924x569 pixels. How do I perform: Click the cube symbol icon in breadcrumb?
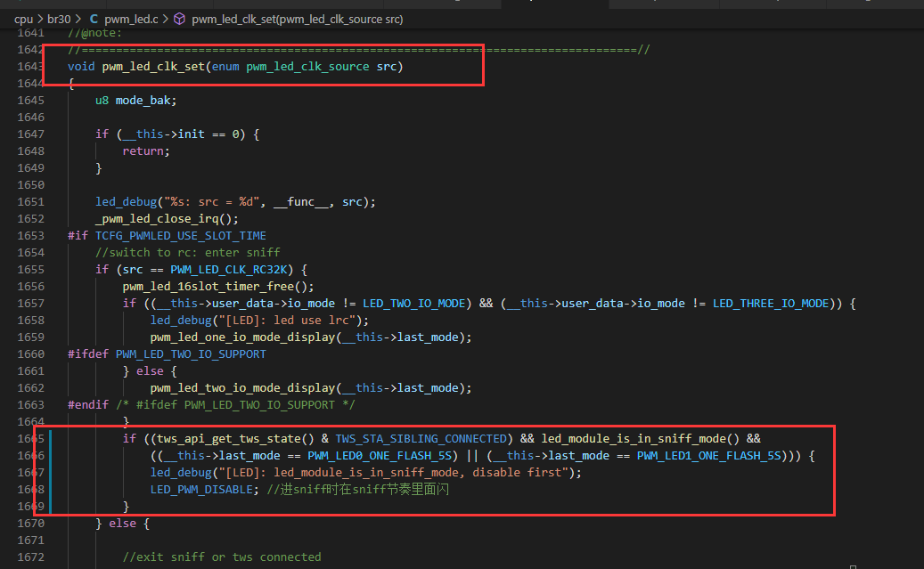pyautogui.click(x=179, y=19)
